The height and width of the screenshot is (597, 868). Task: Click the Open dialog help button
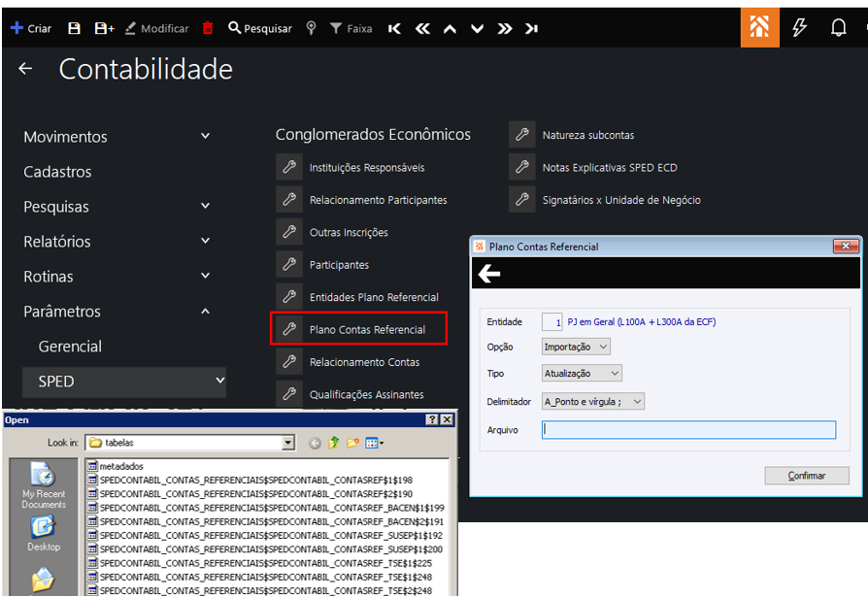pos(432,420)
